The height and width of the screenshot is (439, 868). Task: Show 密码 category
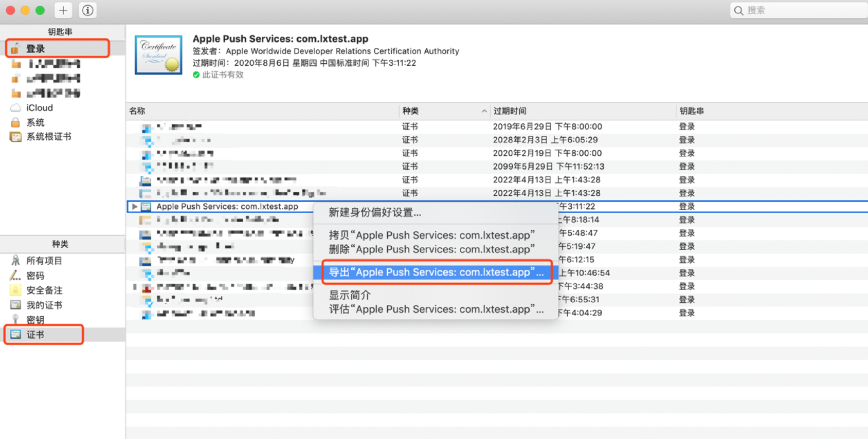pos(35,276)
